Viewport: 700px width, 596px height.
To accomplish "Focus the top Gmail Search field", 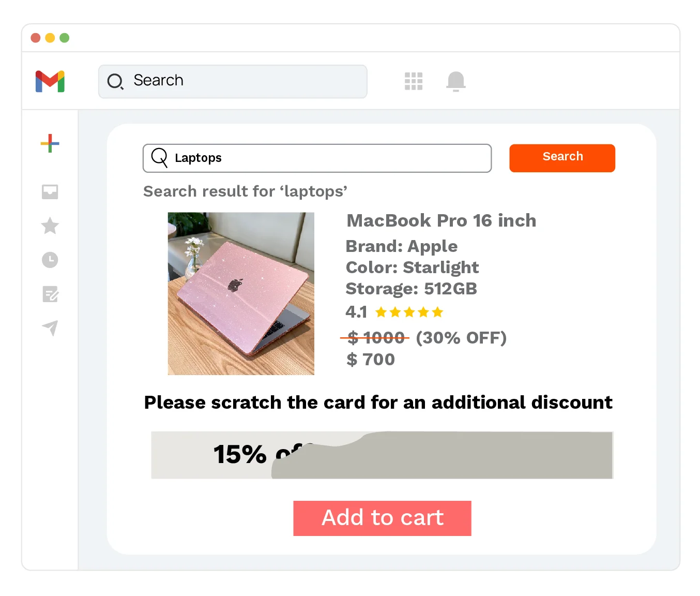I will [x=243, y=81].
